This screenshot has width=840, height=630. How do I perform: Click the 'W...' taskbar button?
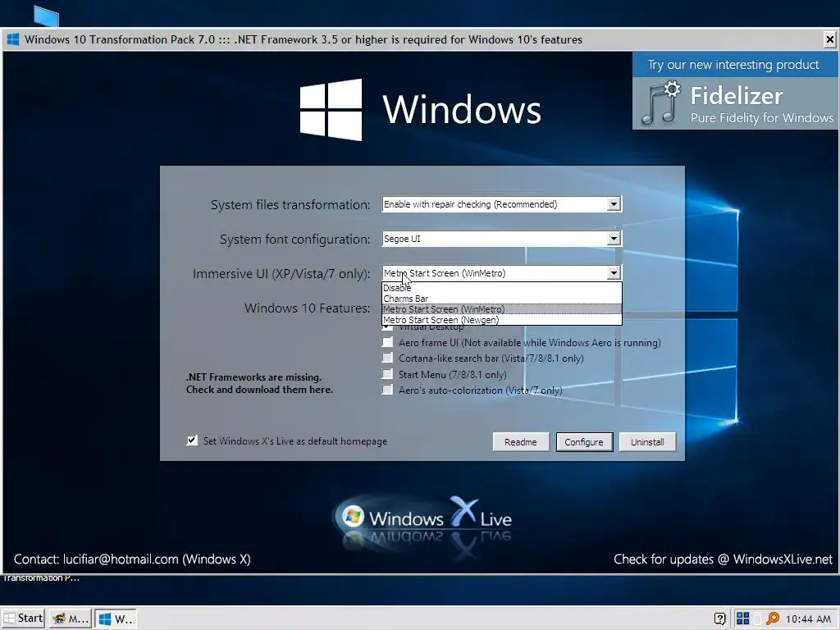(116, 619)
